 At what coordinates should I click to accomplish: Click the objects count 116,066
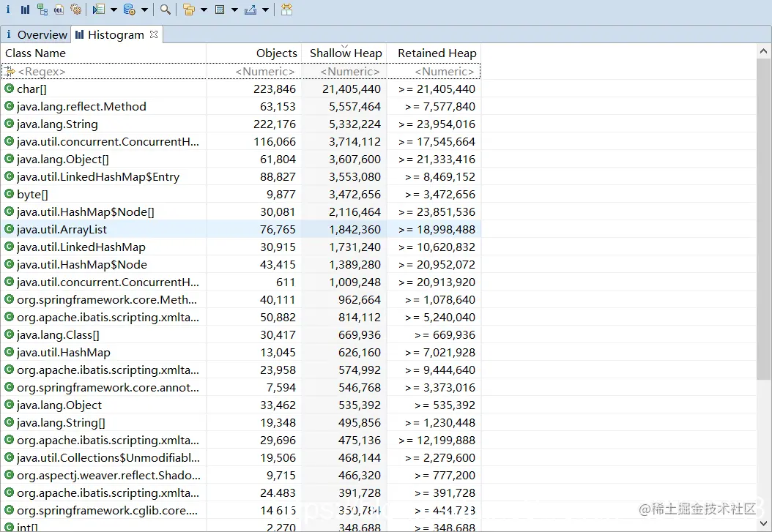pyautogui.click(x=275, y=142)
